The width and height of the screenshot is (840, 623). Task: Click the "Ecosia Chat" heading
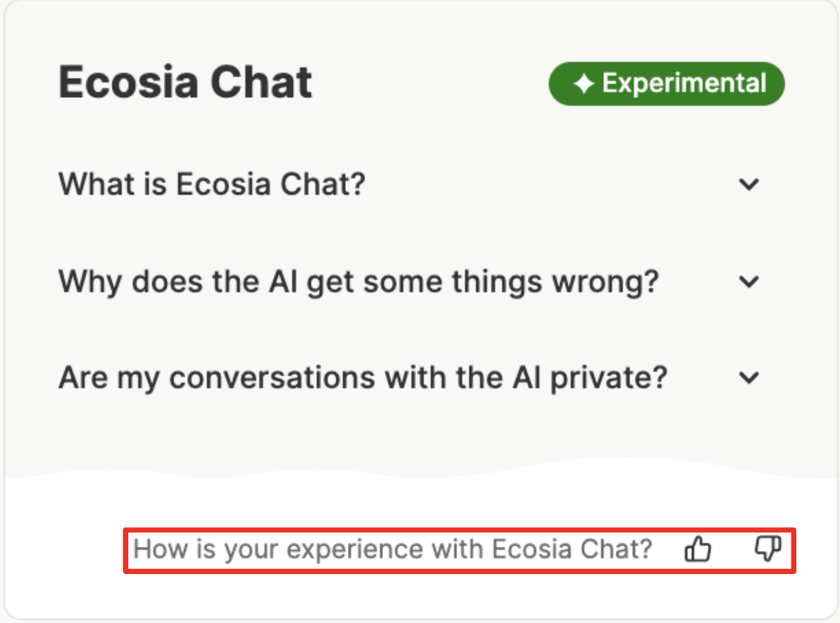pos(185,83)
